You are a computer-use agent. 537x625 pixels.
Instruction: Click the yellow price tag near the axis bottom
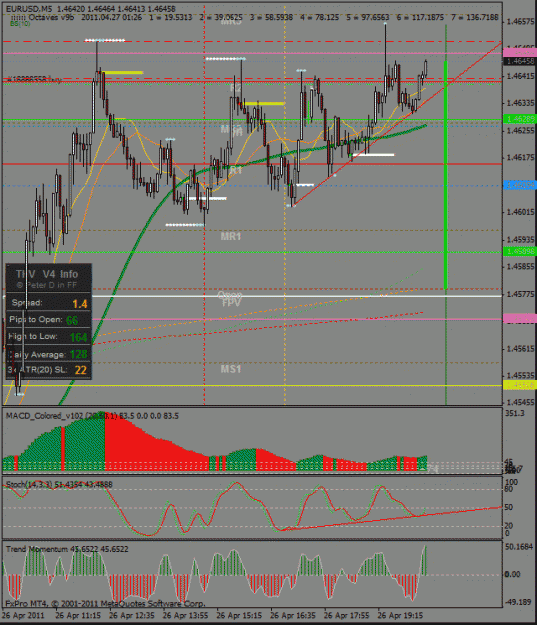[x=519, y=385]
